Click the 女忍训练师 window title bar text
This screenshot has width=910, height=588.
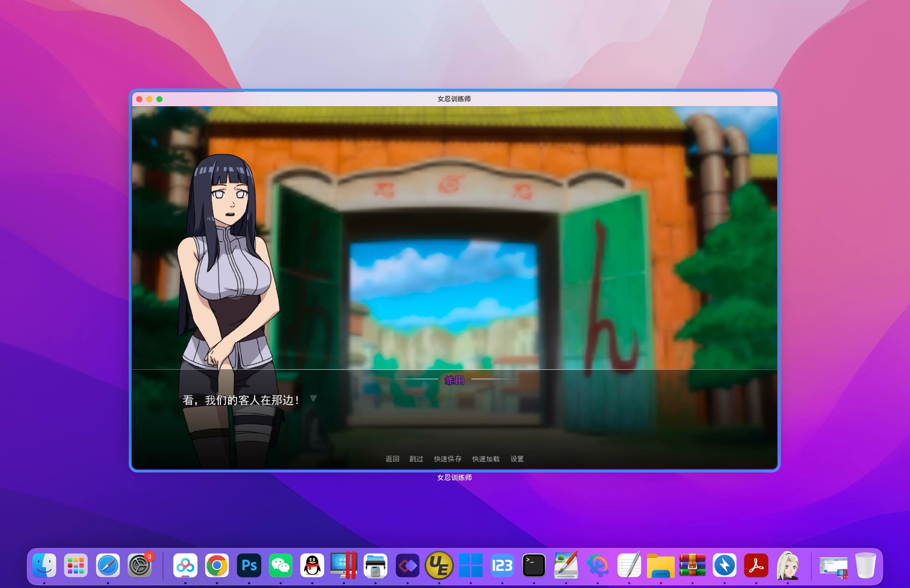[x=454, y=99]
